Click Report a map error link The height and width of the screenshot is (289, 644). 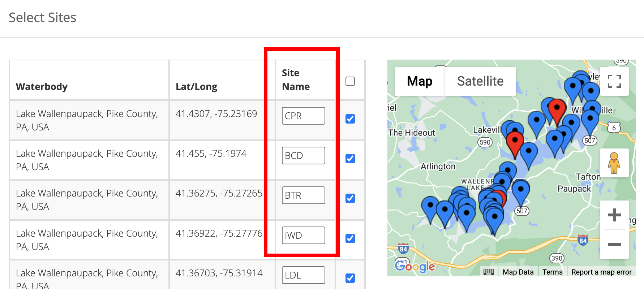click(x=601, y=272)
